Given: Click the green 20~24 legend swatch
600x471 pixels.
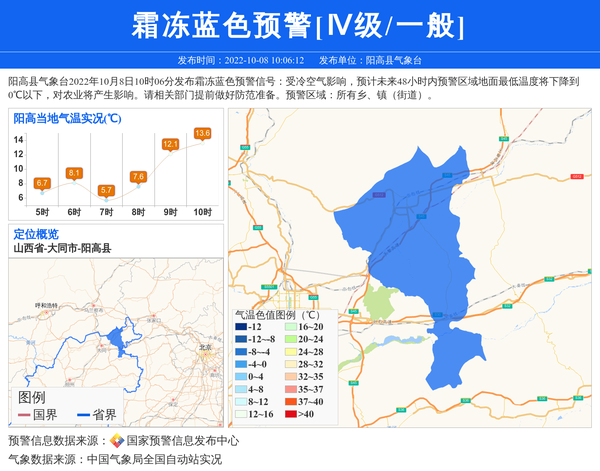Looking at the screenshot, I should tap(290, 340).
